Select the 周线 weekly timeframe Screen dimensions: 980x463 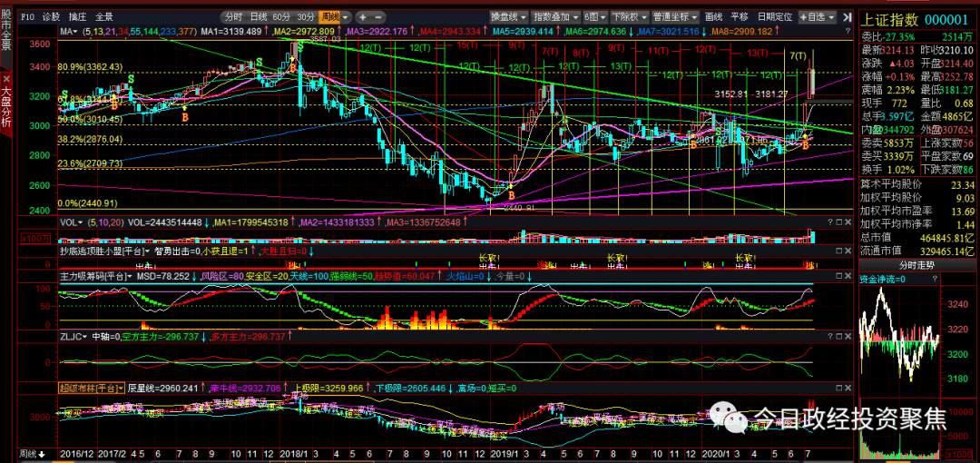328,17
